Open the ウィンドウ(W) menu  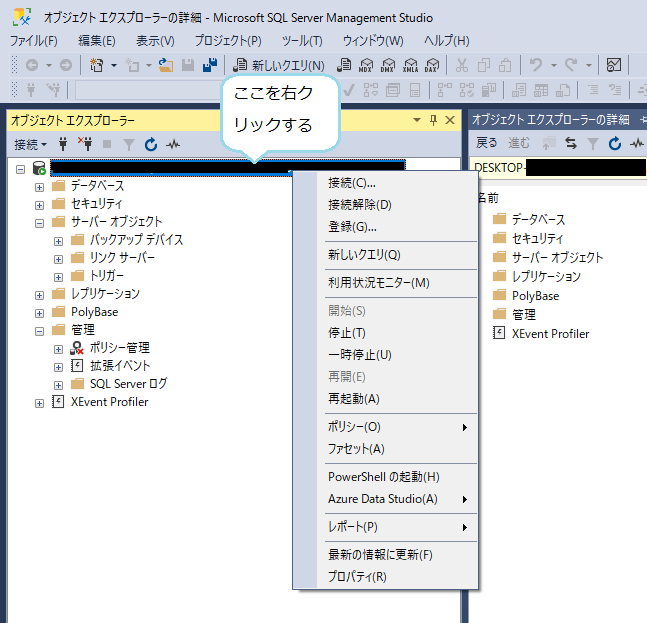[373, 41]
